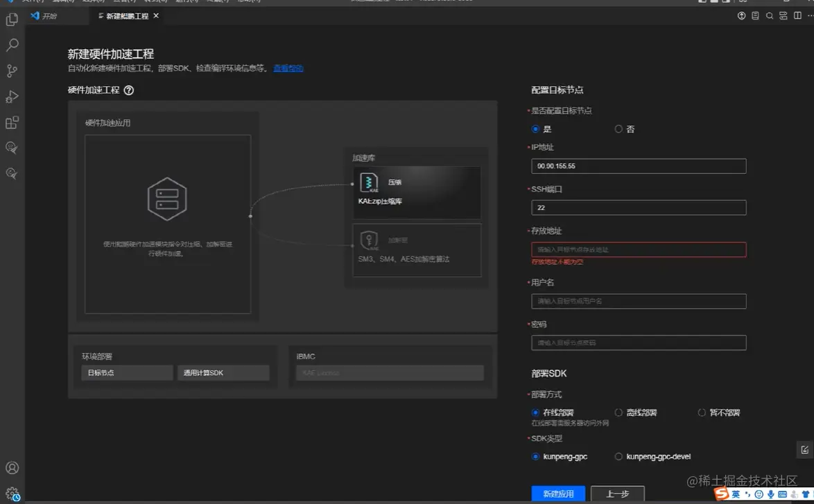Click the 上一步 button
Screen dimensions: 814x504
[618, 494]
